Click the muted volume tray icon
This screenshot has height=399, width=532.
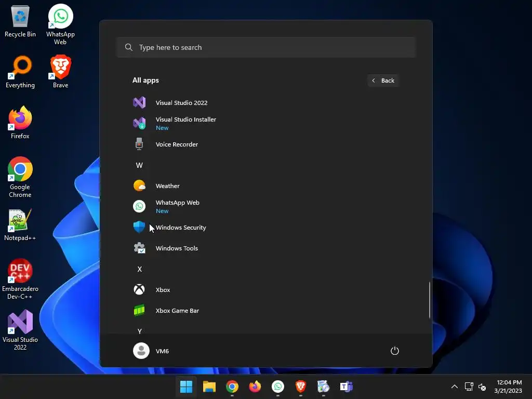click(482, 387)
